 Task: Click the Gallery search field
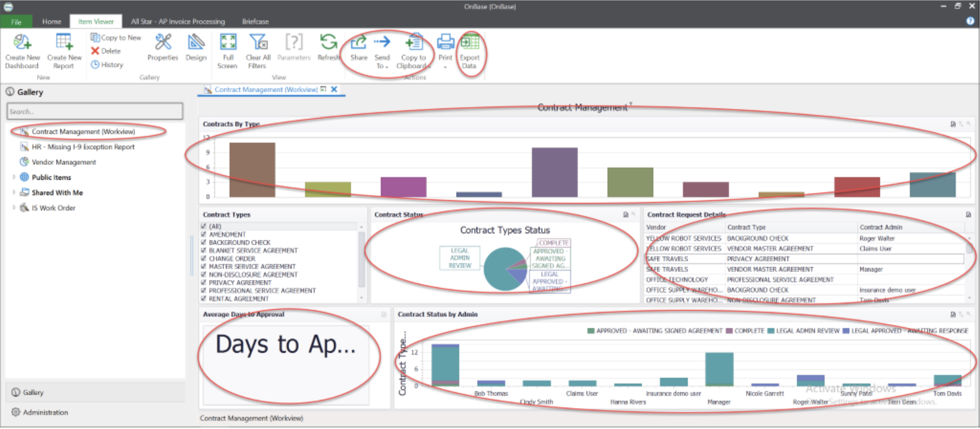[94, 111]
